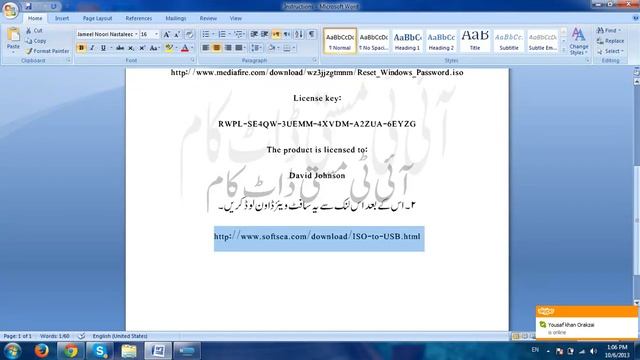Click the softsea ISO-to-USB link
Viewport: 640px width, 360px height.
coord(317,236)
